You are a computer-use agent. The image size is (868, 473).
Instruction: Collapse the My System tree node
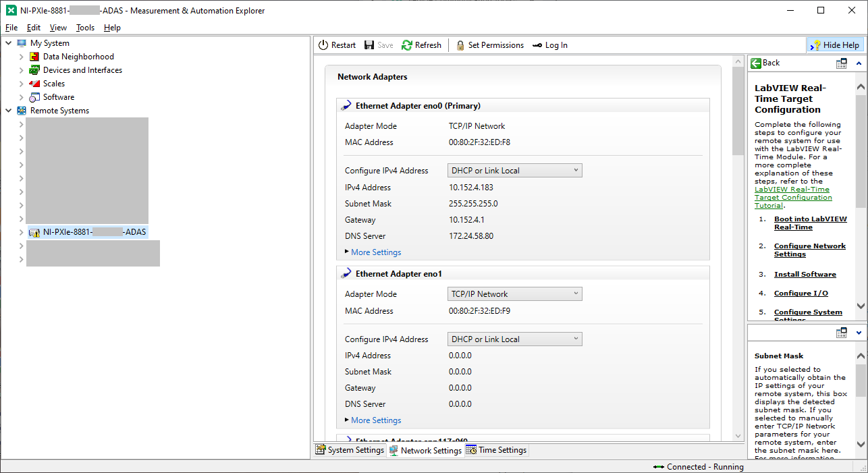click(x=9, y=43)
